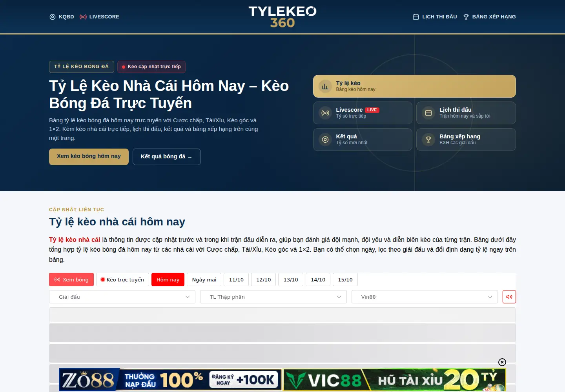This screenshot has height=392, width=565.
Task: Click the TỶ LỆ KÈO BÓNG ĐÁ badge
Action: [x=82, y=67]
